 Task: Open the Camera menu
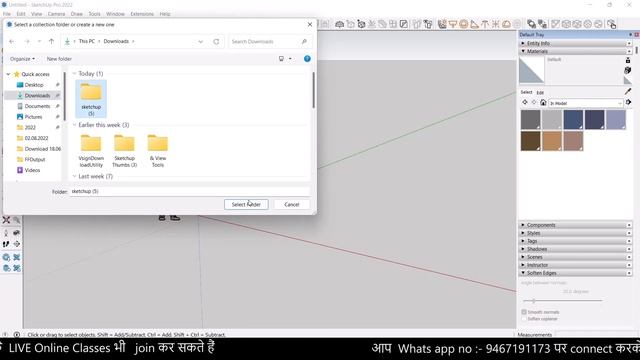point(56,14)
